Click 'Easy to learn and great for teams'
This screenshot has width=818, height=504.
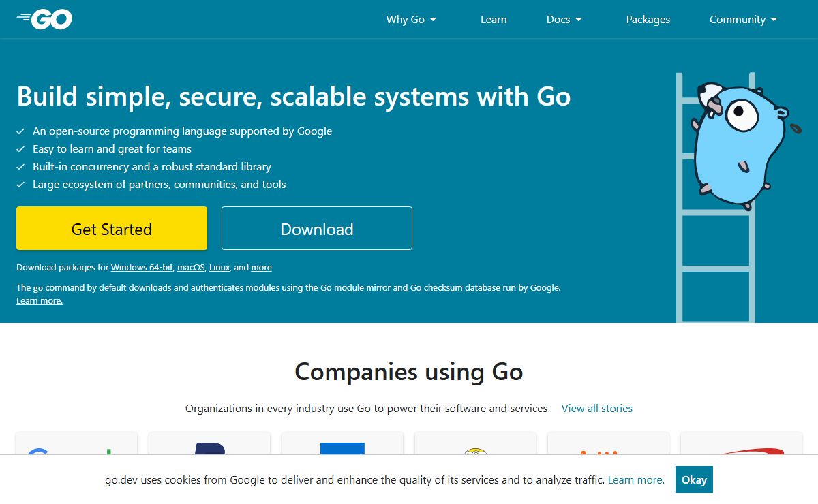tap(112, 149)
